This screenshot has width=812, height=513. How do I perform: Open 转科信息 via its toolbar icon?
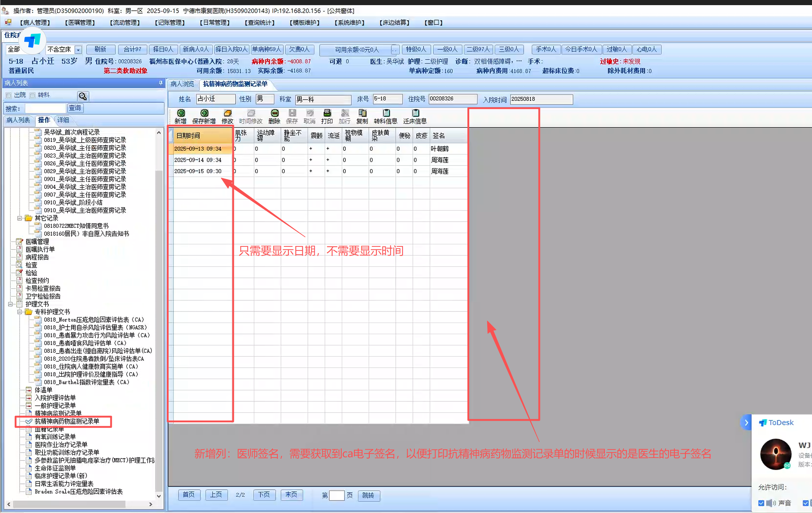click(x=386, y=113)
